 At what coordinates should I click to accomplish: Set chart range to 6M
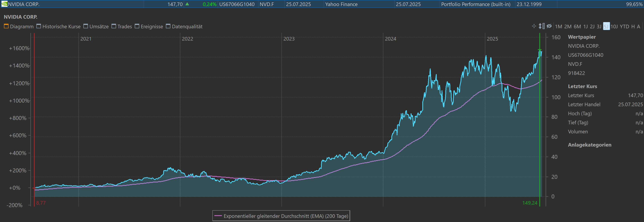pos(577,26)
